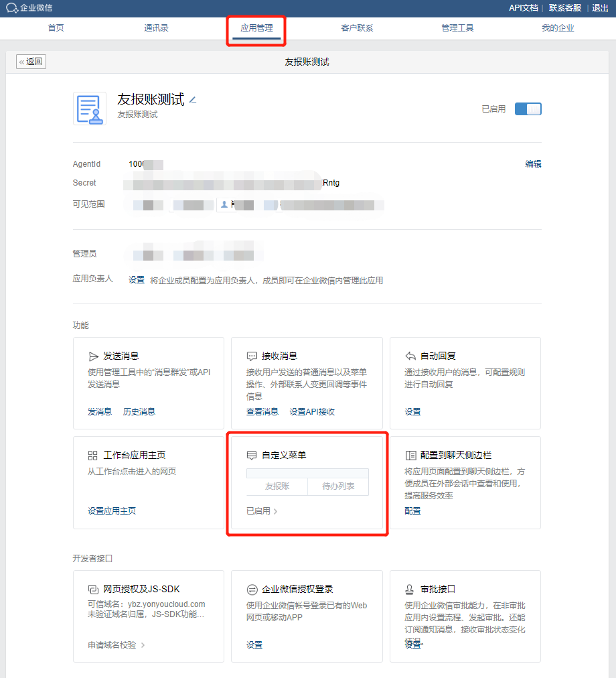The width and height of the screenshot is (616, 678).
Task: Go to the 首页 tab
Action: point(56,28)
